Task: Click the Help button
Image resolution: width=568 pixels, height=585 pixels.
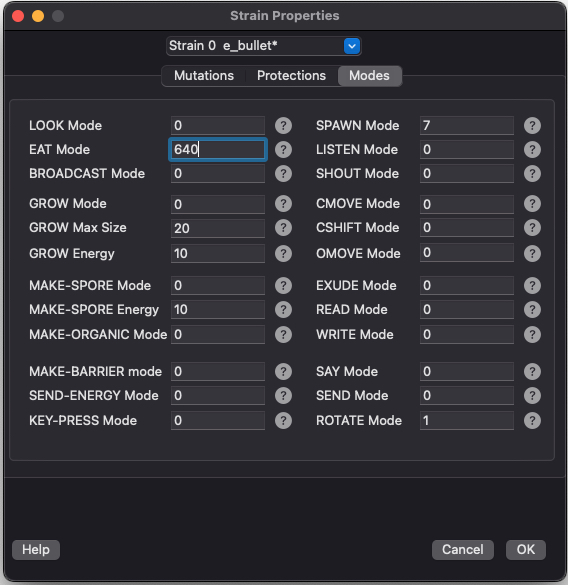Action: tap(36, 550)
